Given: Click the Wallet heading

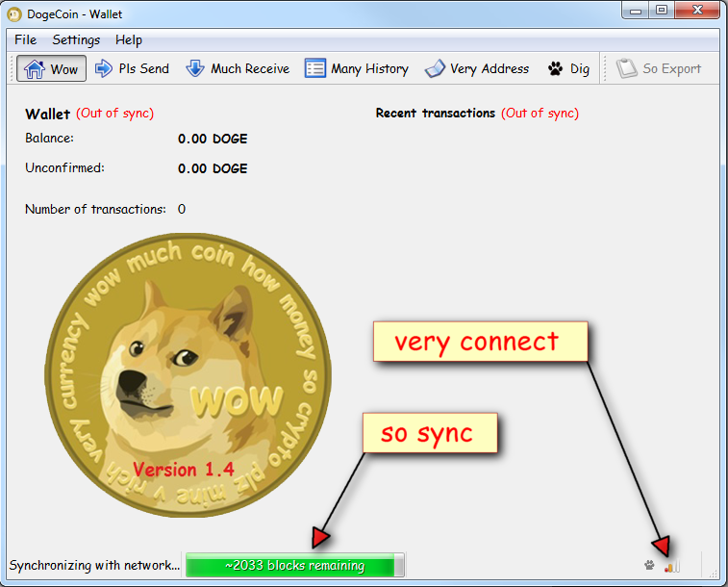Looking at the screenshot, I should tap(47, 114).
